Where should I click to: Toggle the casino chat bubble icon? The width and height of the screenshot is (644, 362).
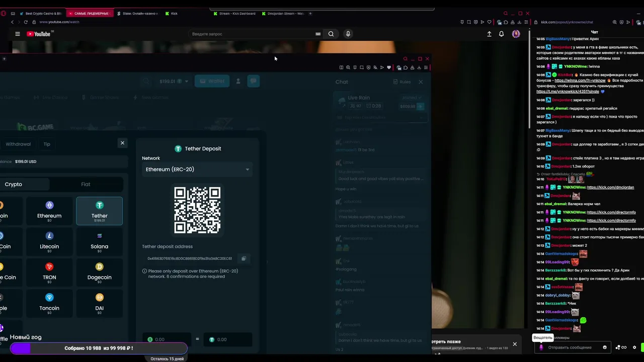[x=253, y=81]
